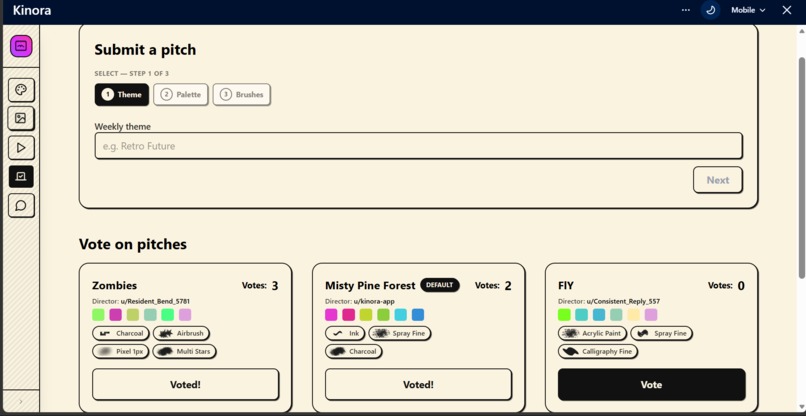Click the play triangle sidebar icon
Image resolution: width=806 pixels, height=416 pixels.
(21, 148)
